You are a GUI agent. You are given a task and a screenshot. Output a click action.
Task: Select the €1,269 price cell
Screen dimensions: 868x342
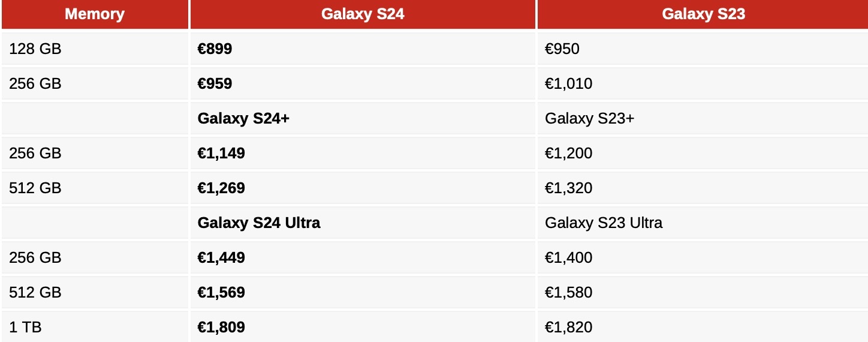[x=221, y=188]
